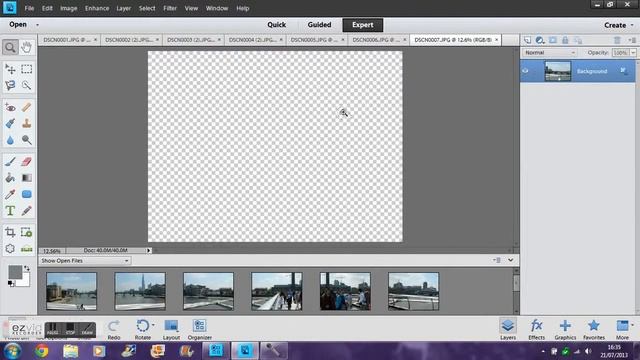Image resolution: width=640 pixels, height=360 pixels.
Task: Open the Layers panel options menu
Action: [632, 40]
